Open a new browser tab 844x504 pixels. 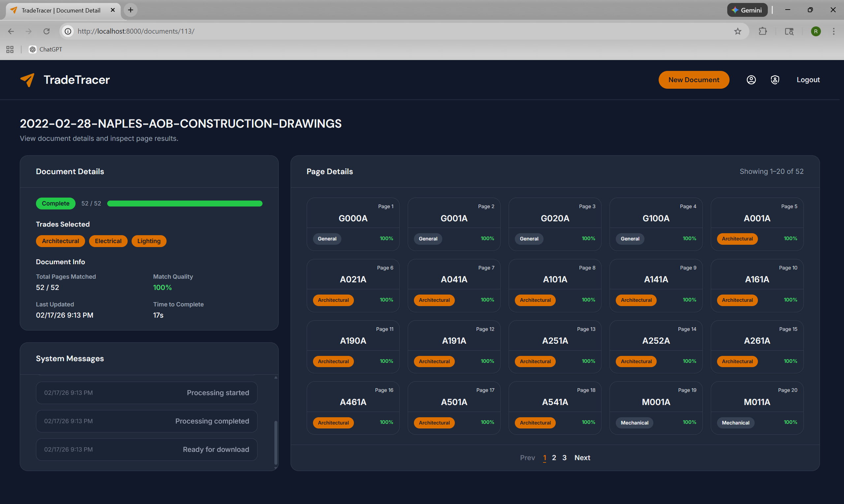coord(130,10)
